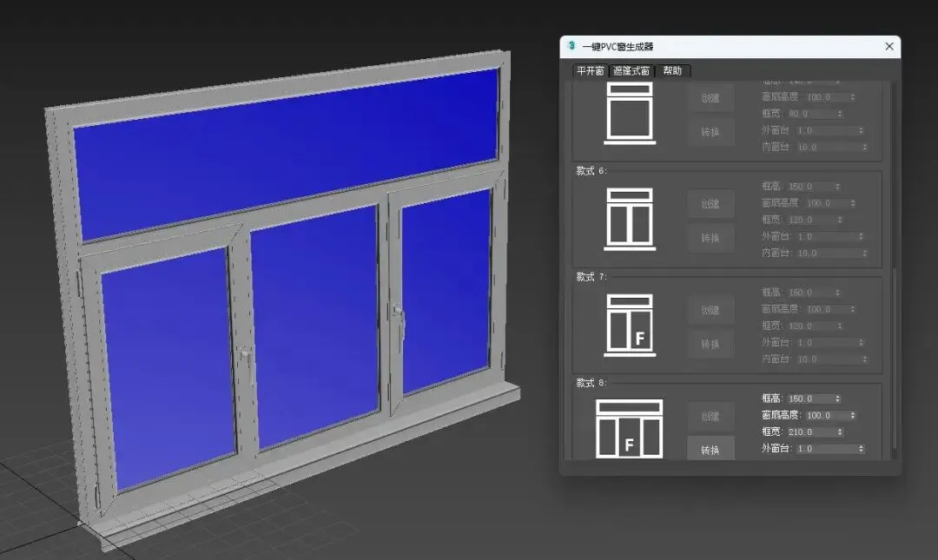Switch to the 平开窗 tab
Screen dimensions: 938x560
coord(590,70)
